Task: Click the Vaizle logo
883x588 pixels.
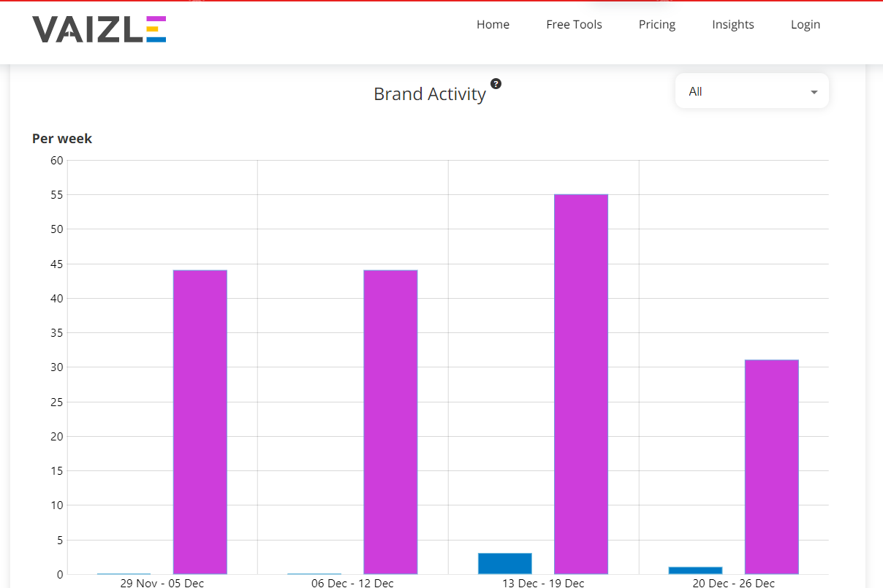Action: click(x=99, y=30)
